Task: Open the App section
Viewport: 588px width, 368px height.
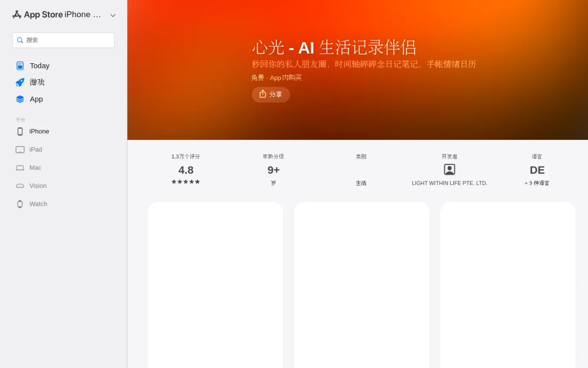Action: [36, 99]
